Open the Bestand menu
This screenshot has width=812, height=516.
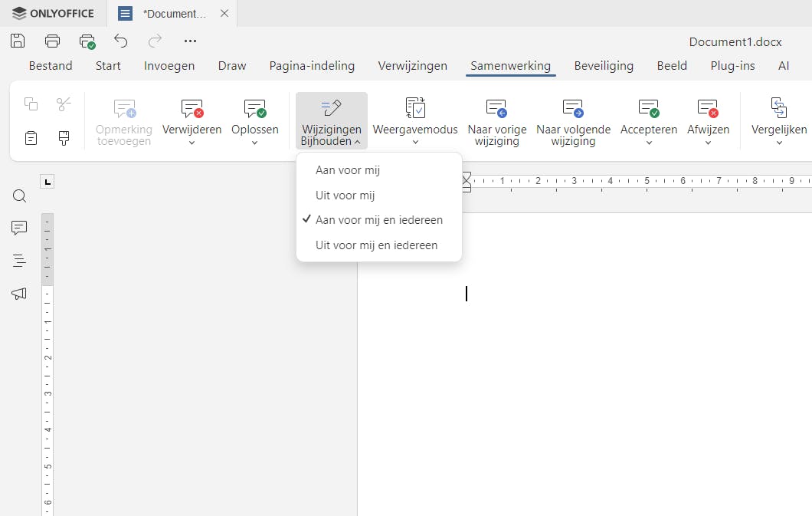click(x=51, y=66)
